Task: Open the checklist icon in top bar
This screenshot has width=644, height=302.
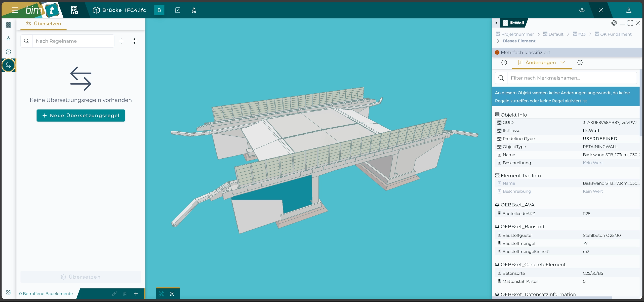Action: pyautogui.click(x=178, y=10)
